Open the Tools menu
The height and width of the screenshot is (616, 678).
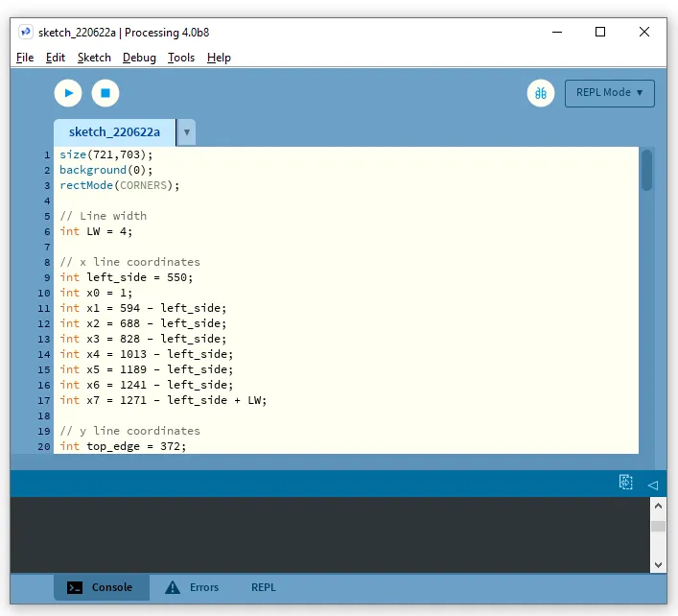181,58
